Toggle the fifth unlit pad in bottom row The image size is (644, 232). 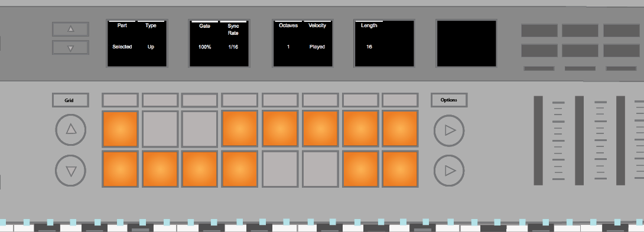click(x=280, y=169)
